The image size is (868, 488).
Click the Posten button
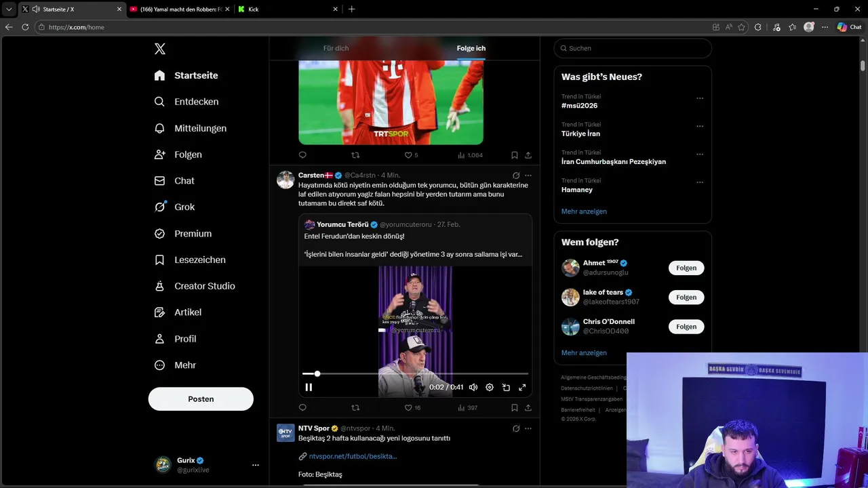point(201,399)
